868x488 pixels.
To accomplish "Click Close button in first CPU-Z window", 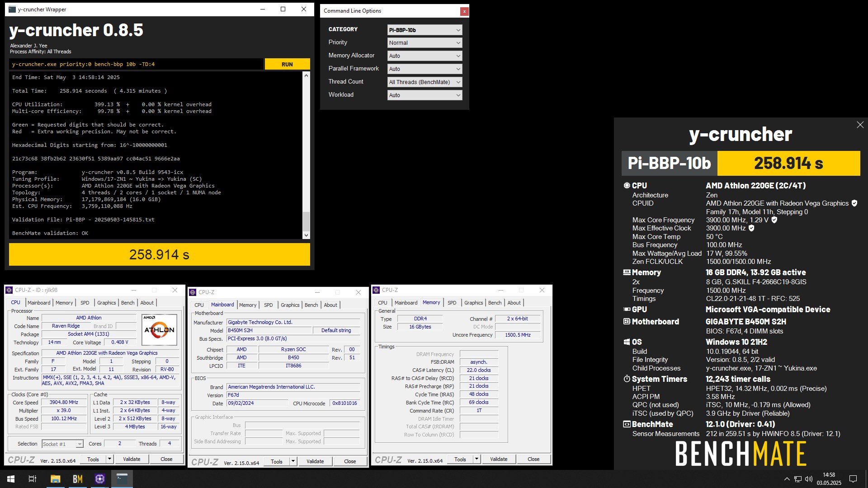I will tap(166, 459).
